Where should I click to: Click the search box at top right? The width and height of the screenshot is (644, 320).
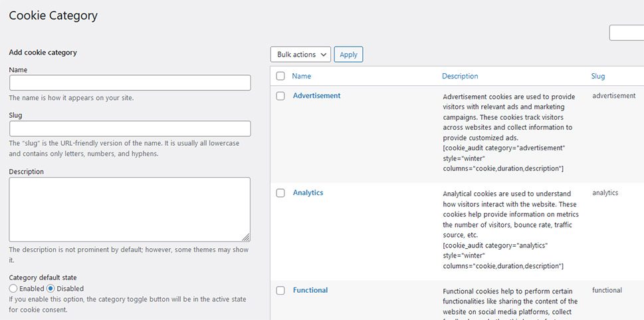pos(626,33)
